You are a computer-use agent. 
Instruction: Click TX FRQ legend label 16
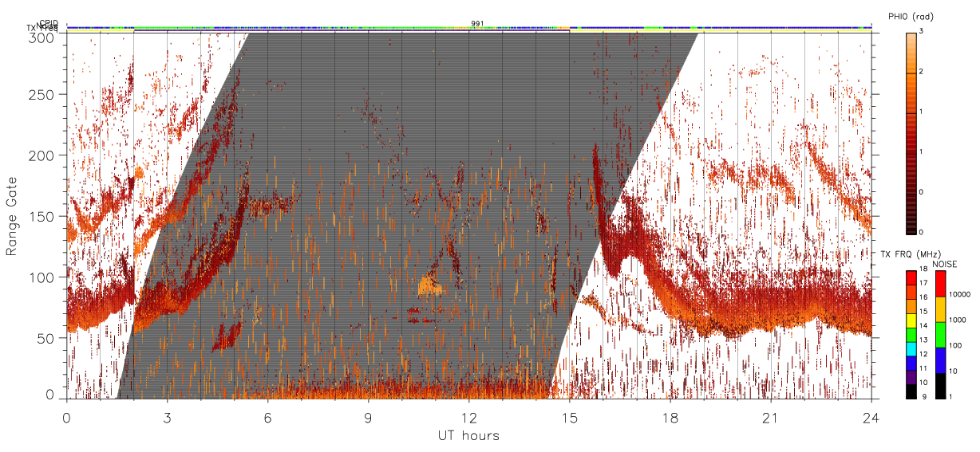(925, 297)
